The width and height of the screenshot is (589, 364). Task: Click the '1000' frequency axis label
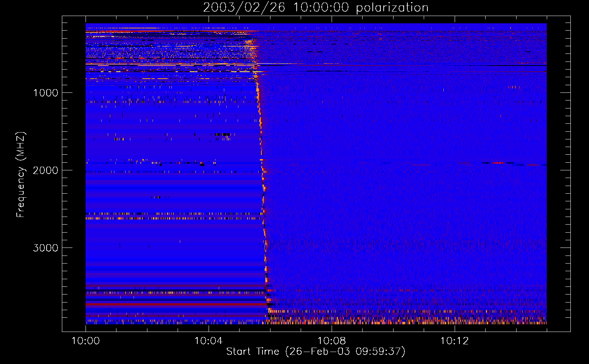click(46, 93)
